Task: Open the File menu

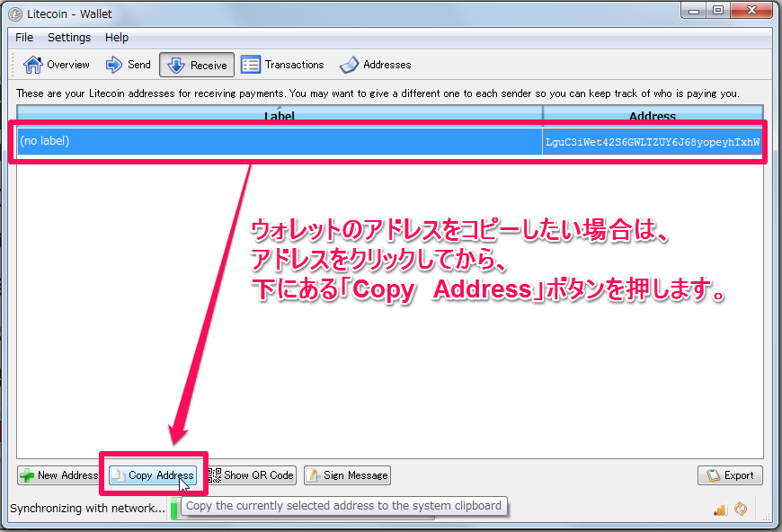Action: point(24,38)
